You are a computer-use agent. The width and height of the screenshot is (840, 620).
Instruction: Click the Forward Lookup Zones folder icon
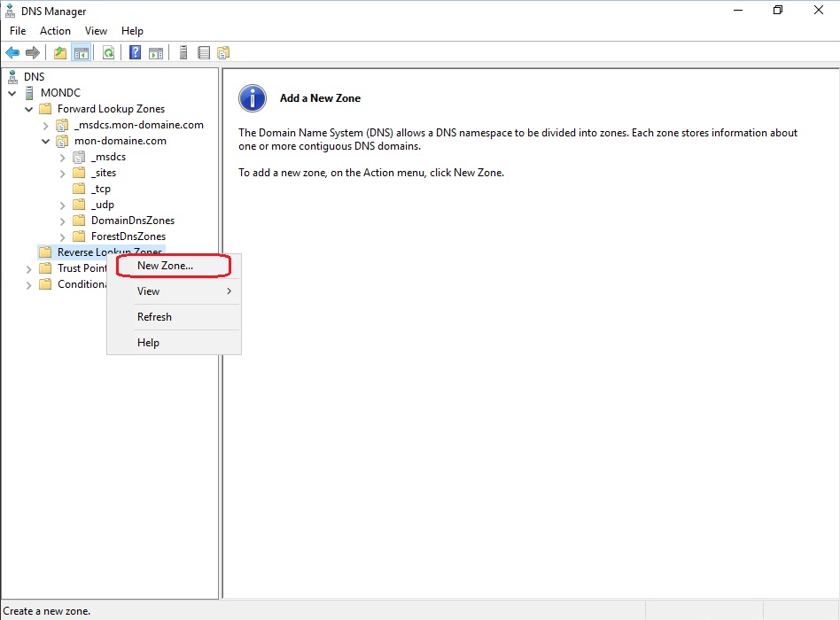[x=45, y=109]
